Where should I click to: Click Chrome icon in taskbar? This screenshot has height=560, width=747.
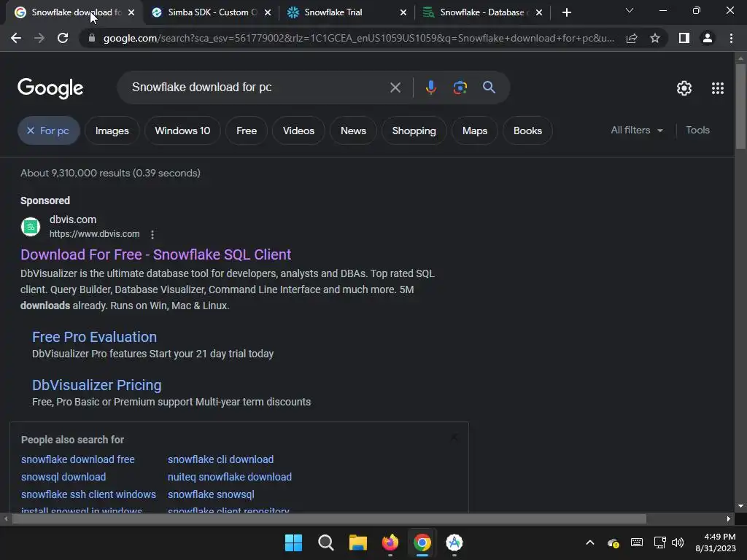(x=422, y=542)
